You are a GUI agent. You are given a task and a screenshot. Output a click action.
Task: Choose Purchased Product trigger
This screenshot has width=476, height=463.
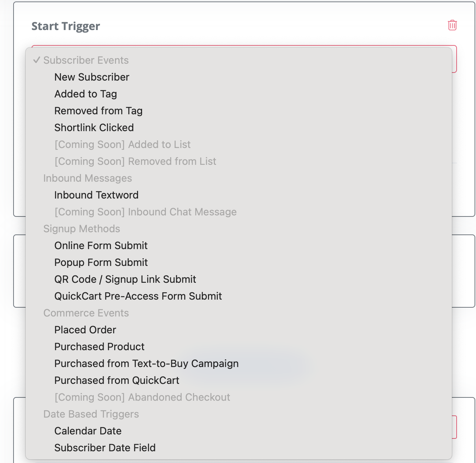[99, 347]
